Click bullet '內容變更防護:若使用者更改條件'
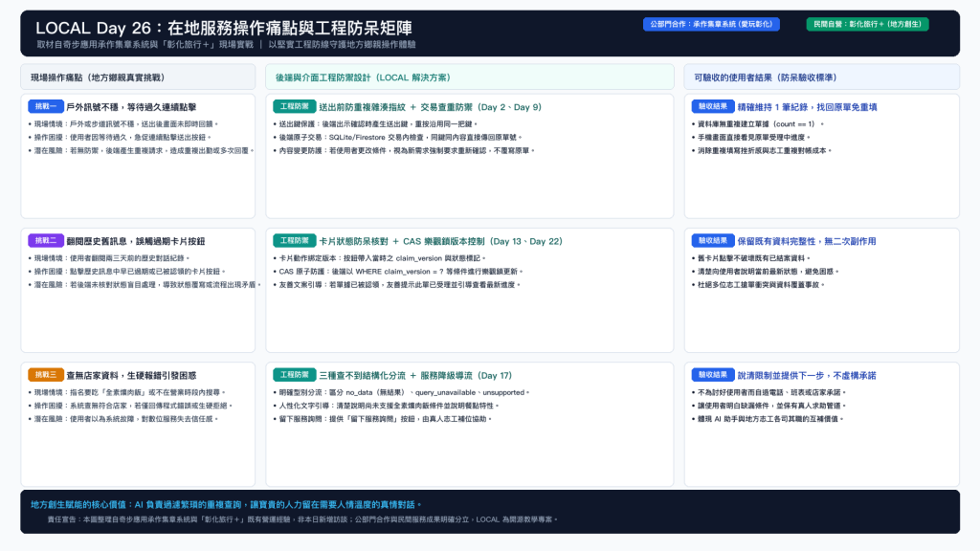This screenshot has width=980, height=551. click(404, 150)
